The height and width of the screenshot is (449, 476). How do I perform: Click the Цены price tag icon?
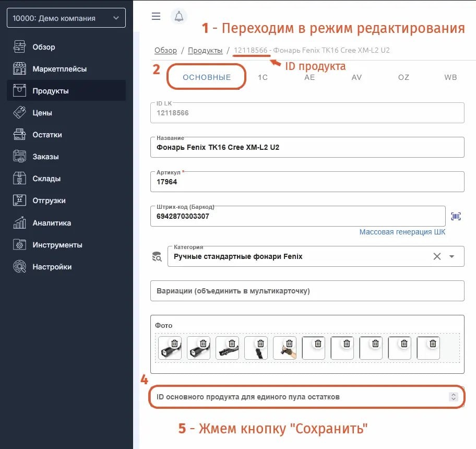[x=19, y=113]
